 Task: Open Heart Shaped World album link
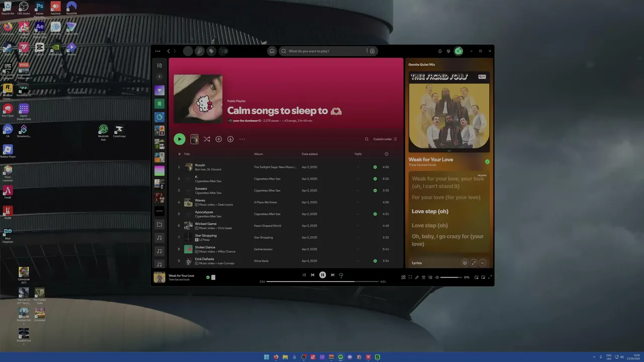coord(267,226)
